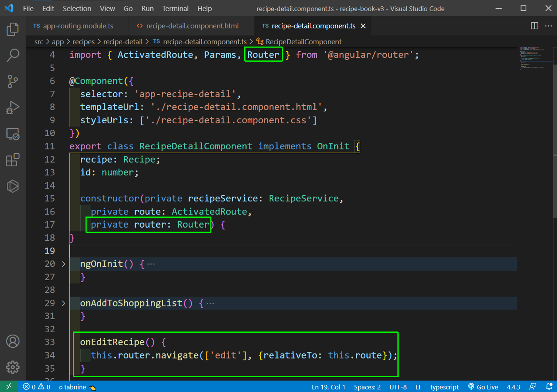Open the Help menu
This screenshot has height=392, width=557.
coord(204,8)
